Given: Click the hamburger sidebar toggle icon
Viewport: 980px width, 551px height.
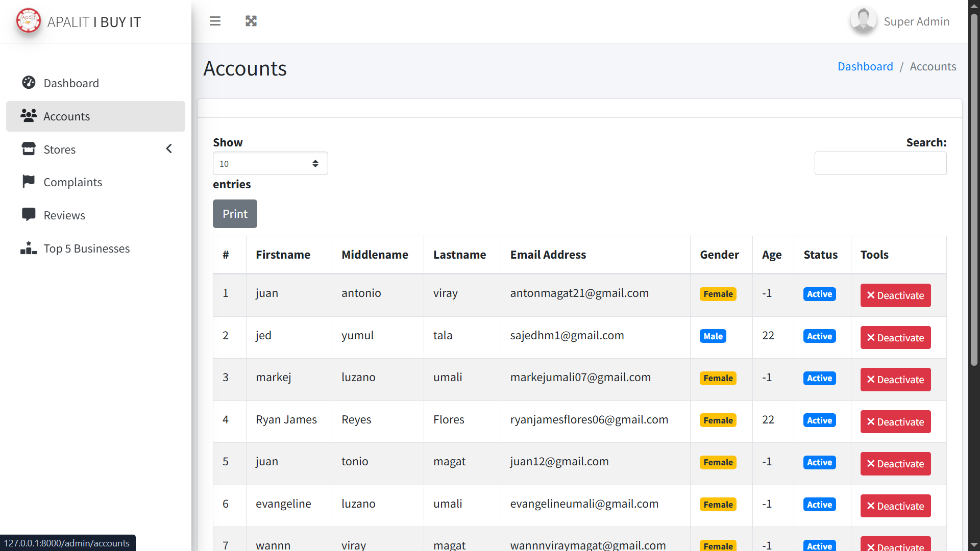Looking at the screenshot, I should point(215,21).
